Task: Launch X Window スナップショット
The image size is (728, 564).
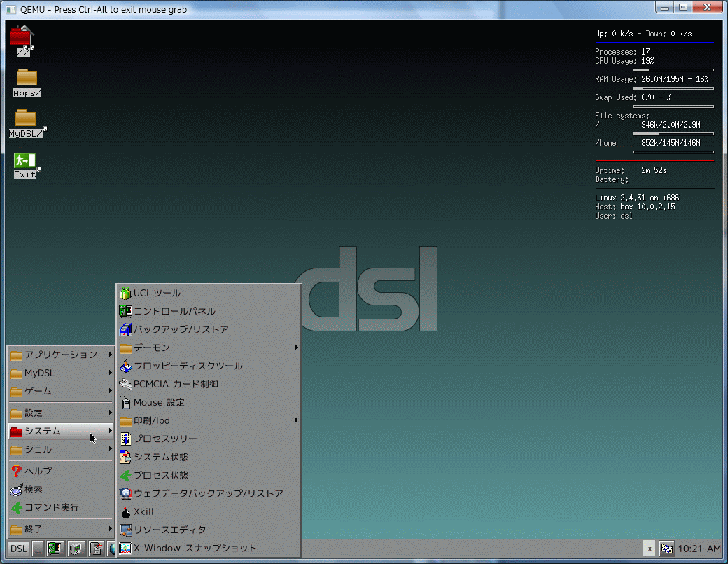Action: [195, 549]
